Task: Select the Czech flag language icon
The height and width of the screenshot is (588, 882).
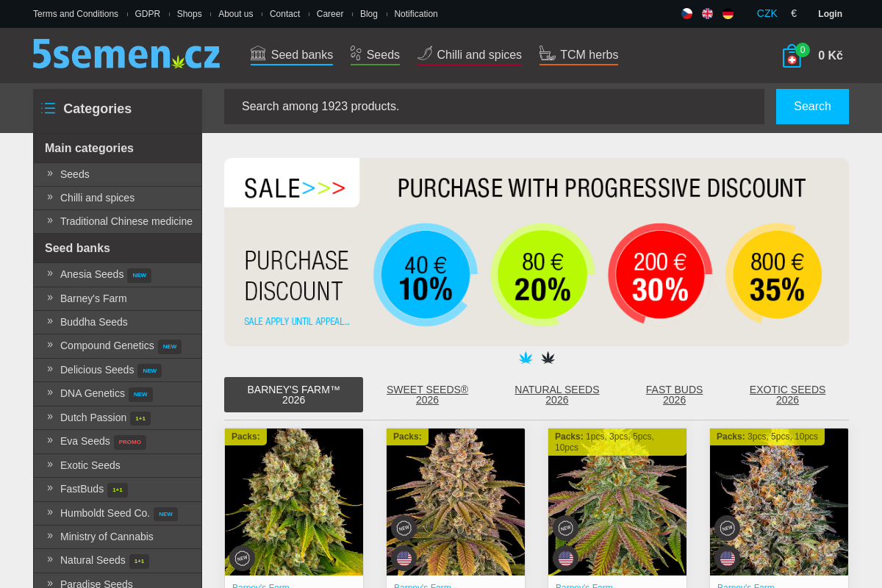Action: pyautogui.click(x=686, y=13)
